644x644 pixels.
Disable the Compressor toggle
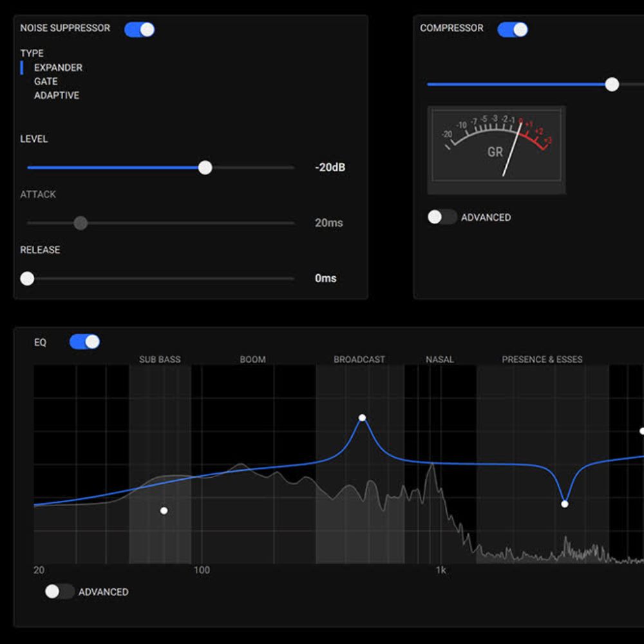point(513,29)
